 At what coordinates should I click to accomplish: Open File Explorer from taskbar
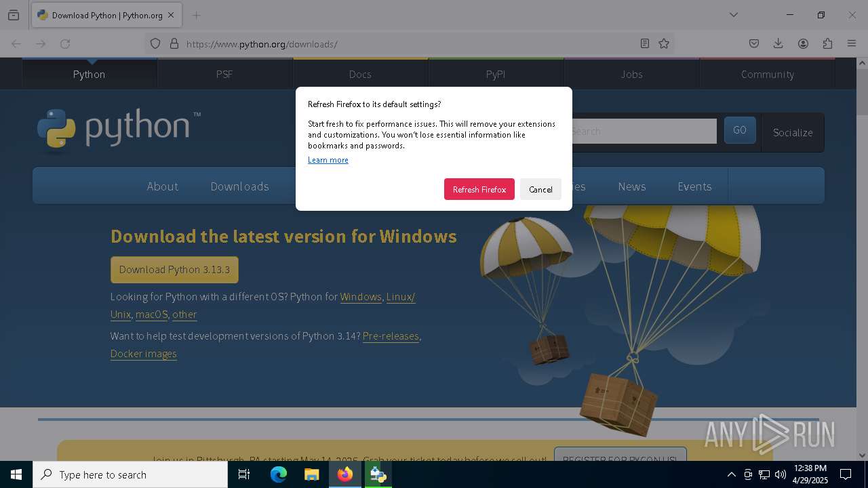coord(311,474)
